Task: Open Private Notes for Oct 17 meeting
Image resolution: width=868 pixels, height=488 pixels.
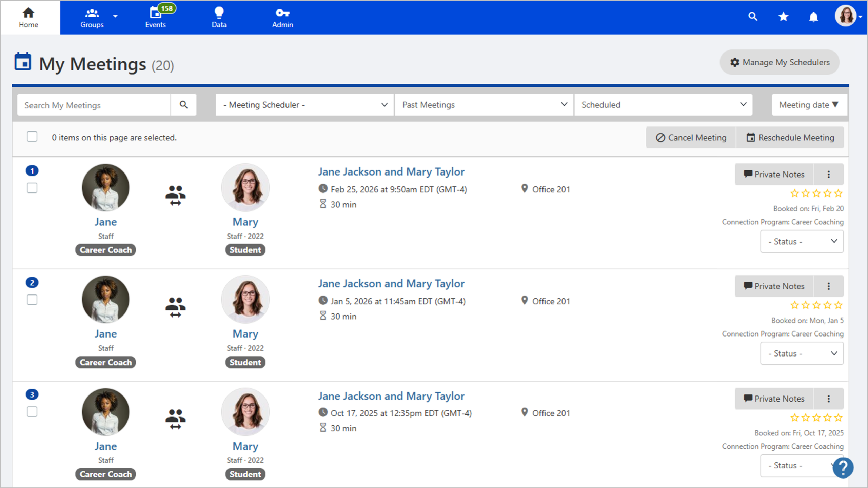Action: [774, 399]
